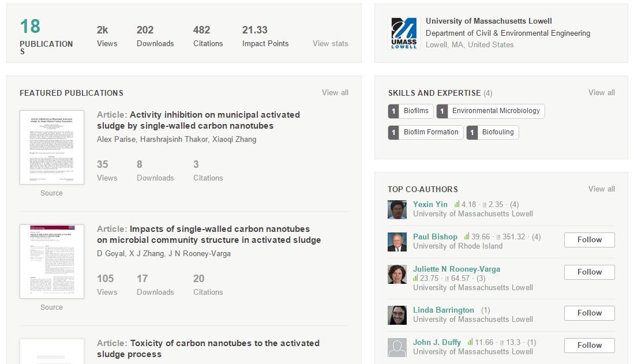Click the count badge beside Environmental Microbiology
The image size is (634, 364).
442,111
